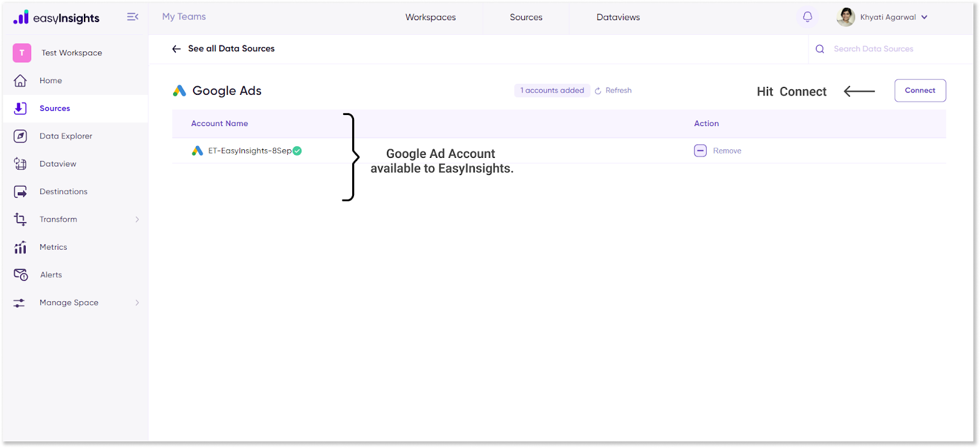Image resolution: width=980 pixels, height=448 pixels.
Task: Click the Manage Space sidebar label
Action: (x=69, y=303)
